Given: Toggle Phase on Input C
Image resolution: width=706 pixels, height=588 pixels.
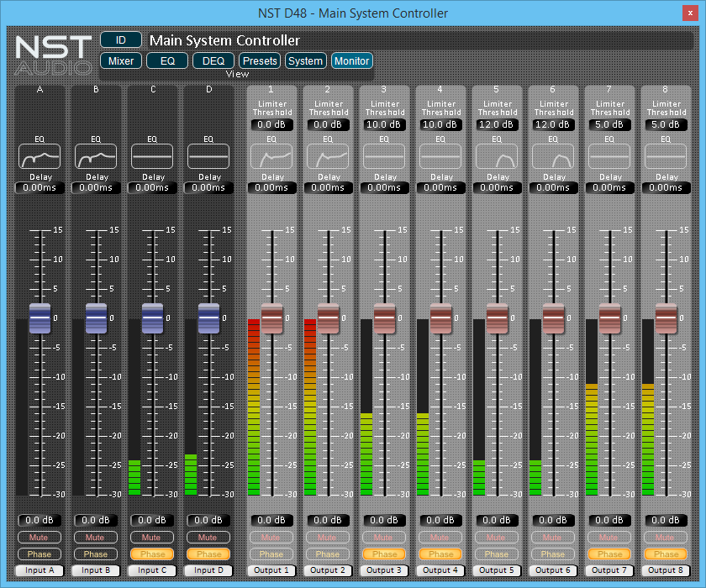Looking at the screenshot, I should (x=152, y=554).
